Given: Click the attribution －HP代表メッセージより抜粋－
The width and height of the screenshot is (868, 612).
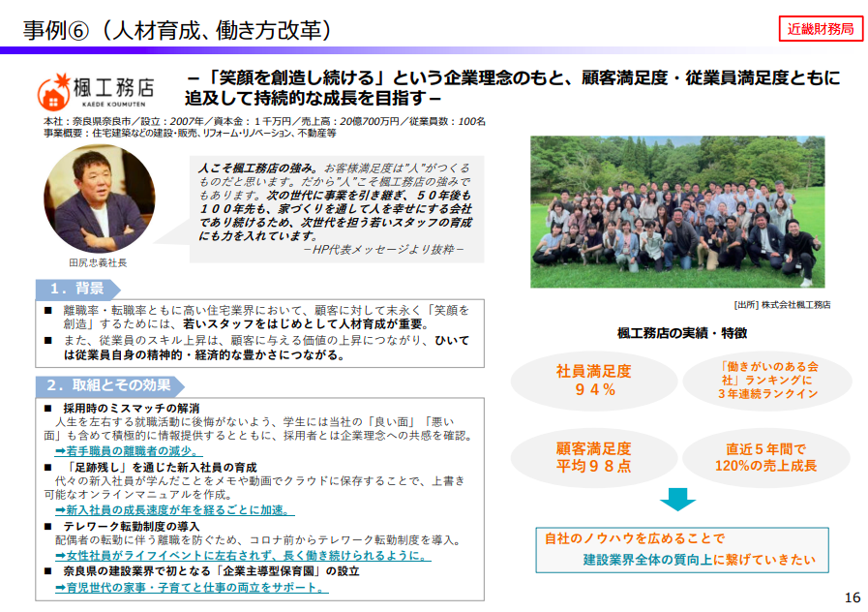Looking at the screenshot, I should (383, 250).
